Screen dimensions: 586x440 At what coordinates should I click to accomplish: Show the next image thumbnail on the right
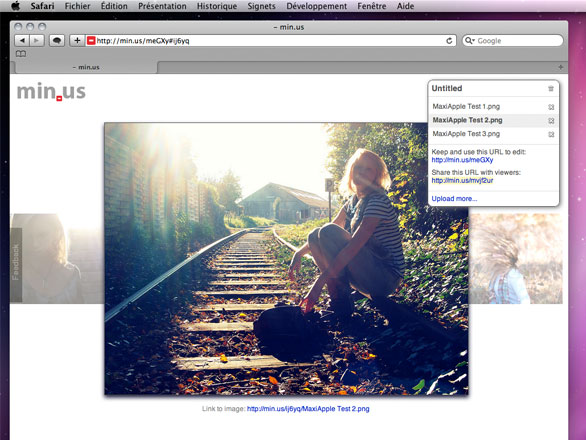(x=515, y=258)
